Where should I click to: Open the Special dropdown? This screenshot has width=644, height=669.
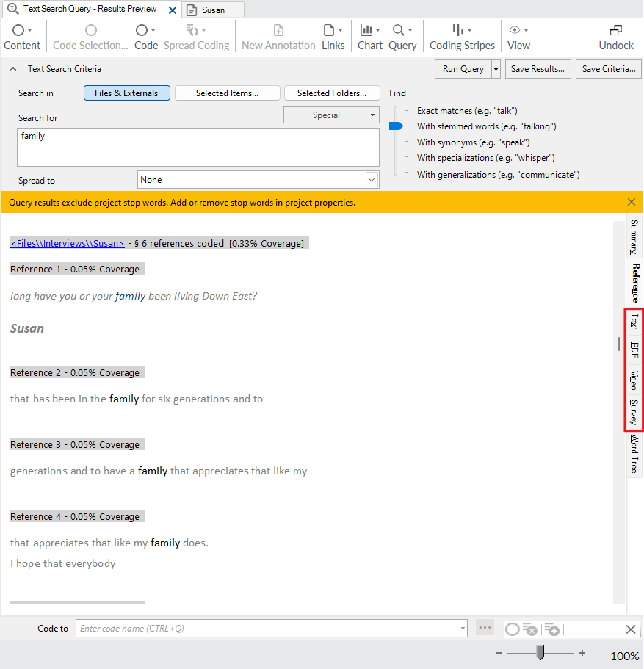[332, 115]
